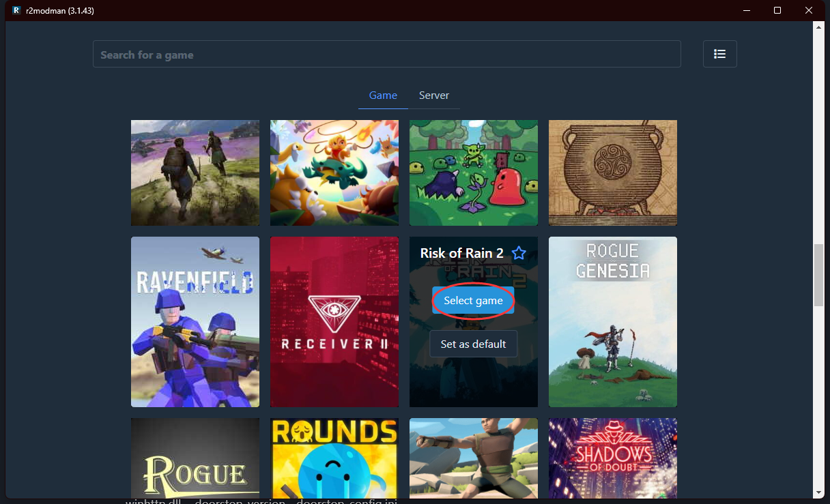Focus the Search for a game field
This screenshot has width=830, height=504.
pos(387,54)
